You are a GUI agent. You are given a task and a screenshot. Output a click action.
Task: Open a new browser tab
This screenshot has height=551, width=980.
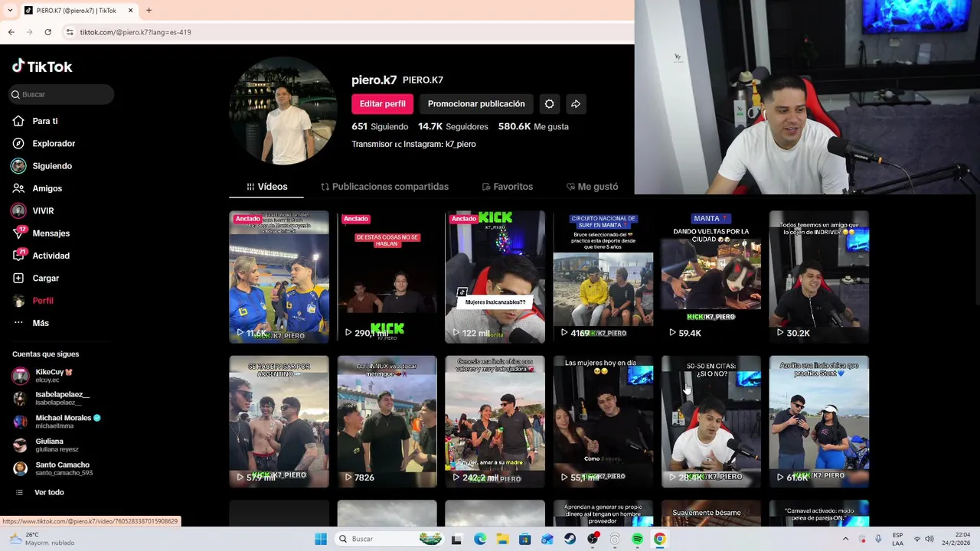pos(149,11)
